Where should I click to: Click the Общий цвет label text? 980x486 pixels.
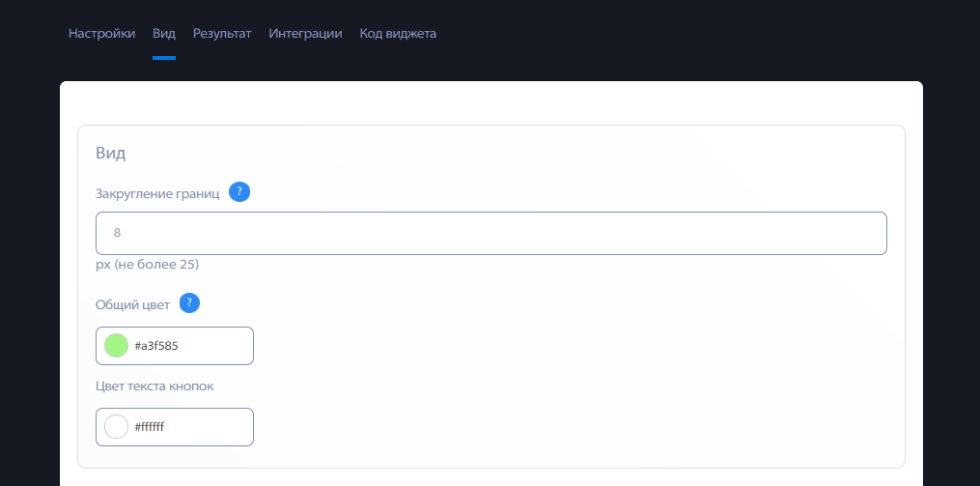click(132, 304)
